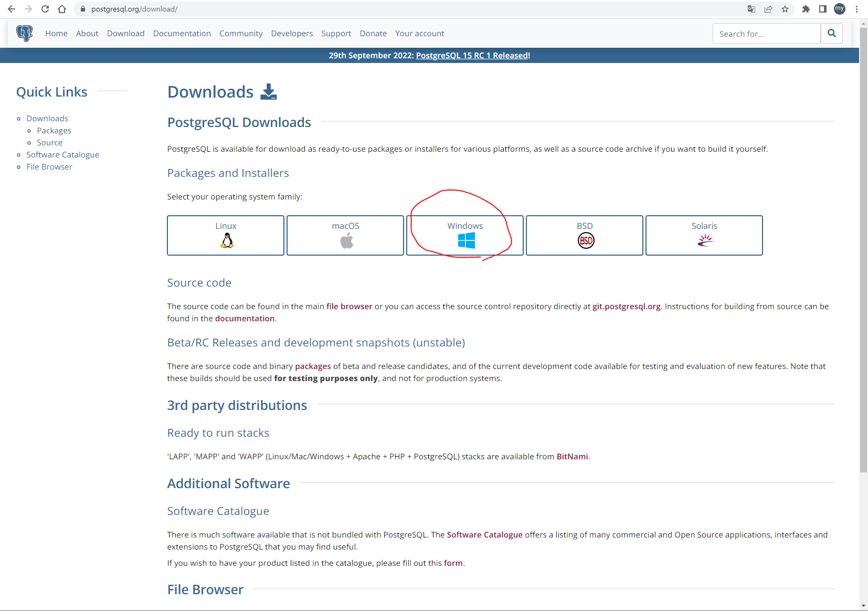868x611 pixels.
Task: Select the Solaris label text
Action: pos(704,226)
